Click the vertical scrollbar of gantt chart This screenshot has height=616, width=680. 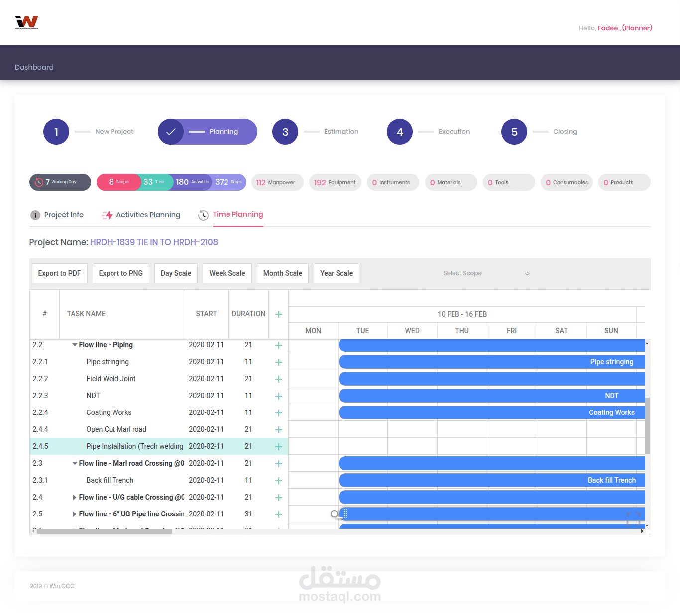click(647, 425)
